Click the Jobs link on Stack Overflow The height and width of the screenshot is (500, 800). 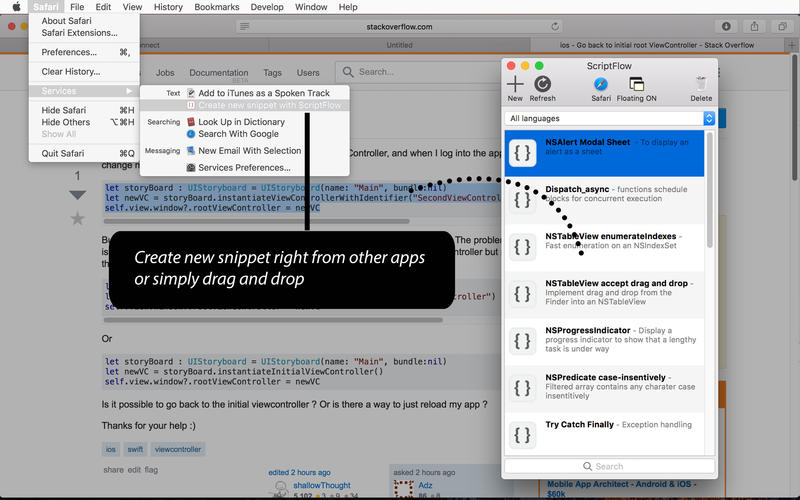165,72
